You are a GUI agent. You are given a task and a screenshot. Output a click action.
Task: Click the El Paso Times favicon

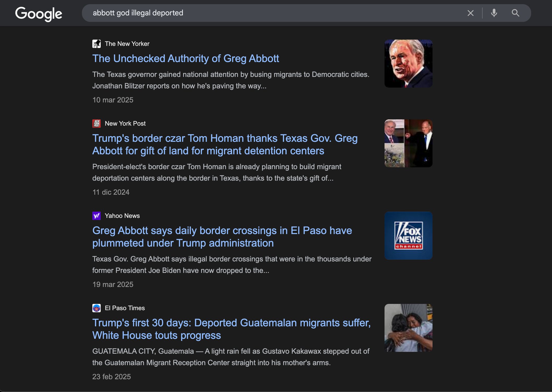(x=97, y=308)
